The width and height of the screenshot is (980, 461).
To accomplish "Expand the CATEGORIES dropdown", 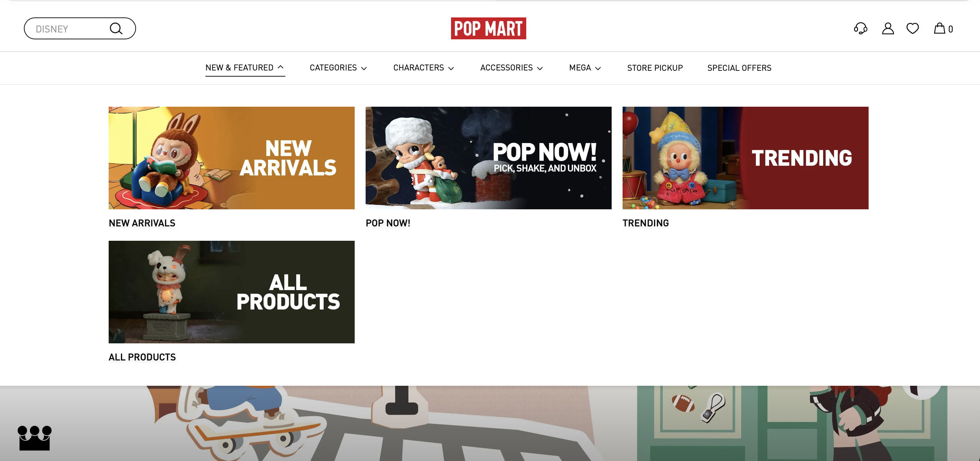I will pyautogui.click(x=338, y=68).
